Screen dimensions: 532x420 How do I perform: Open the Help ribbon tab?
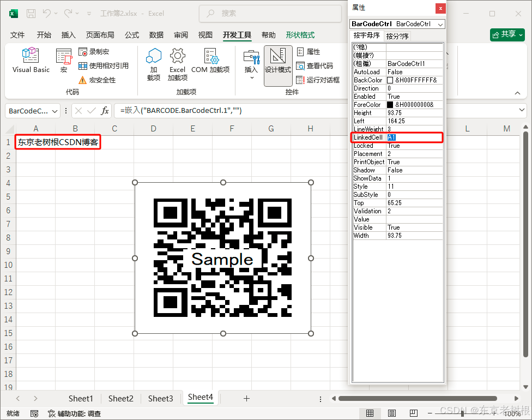268,35
